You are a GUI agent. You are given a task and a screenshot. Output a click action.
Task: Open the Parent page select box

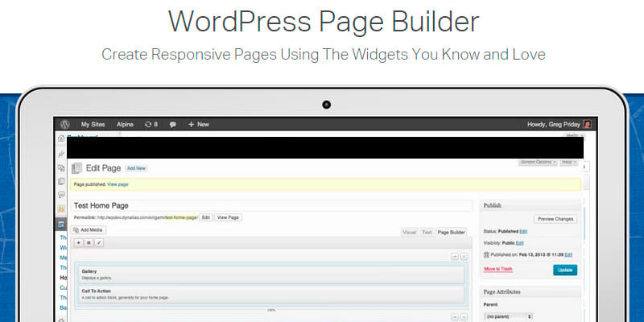tap(507, 316)
